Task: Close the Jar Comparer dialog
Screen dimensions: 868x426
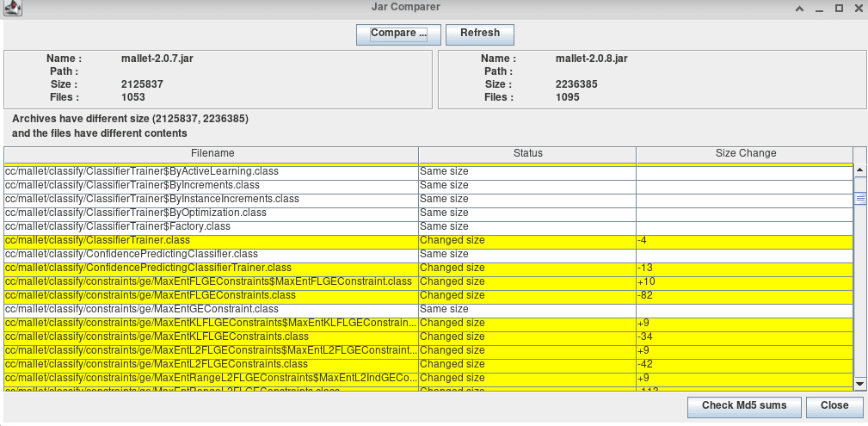Action: tap(834, 406)
